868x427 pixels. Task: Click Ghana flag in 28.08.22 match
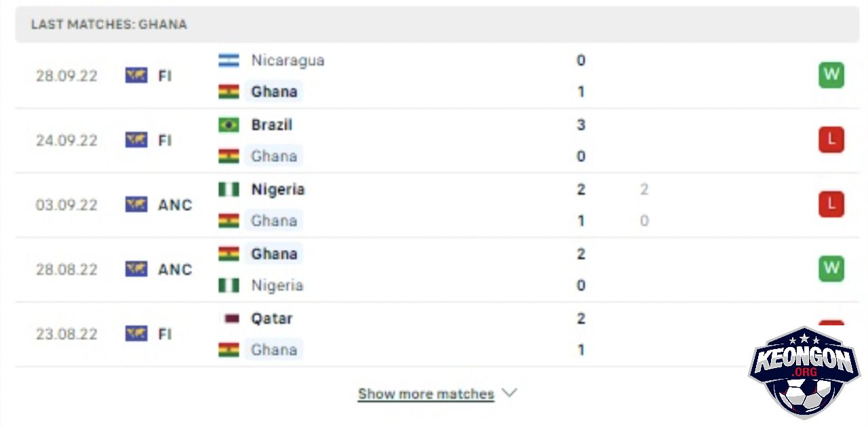229,254
